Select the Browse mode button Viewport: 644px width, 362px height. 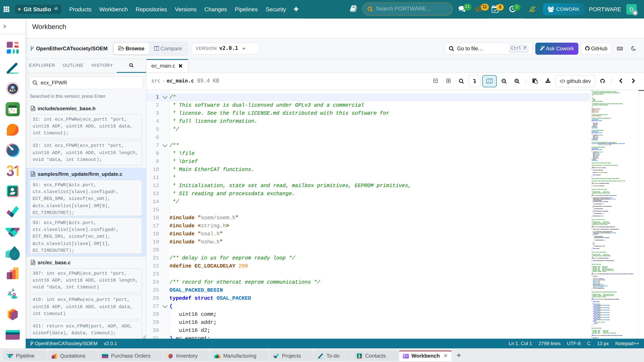click(131, 48)
